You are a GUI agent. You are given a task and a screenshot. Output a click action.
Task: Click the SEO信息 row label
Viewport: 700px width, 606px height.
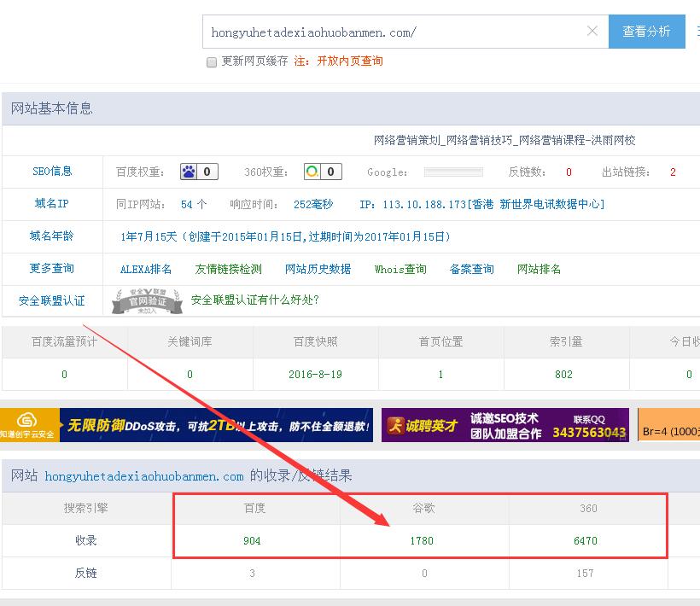52,172
